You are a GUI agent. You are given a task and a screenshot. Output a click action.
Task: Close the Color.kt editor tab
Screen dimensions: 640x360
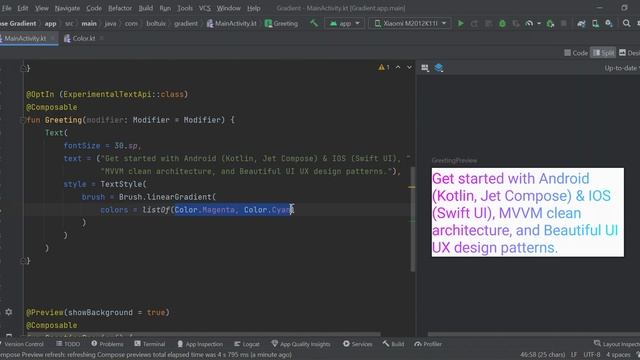pyautogui.click(x=102, y=38)
